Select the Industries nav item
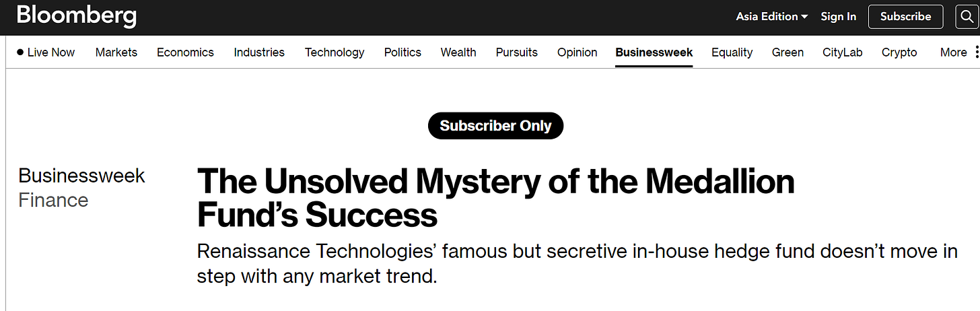 click(x=259, y=53)
